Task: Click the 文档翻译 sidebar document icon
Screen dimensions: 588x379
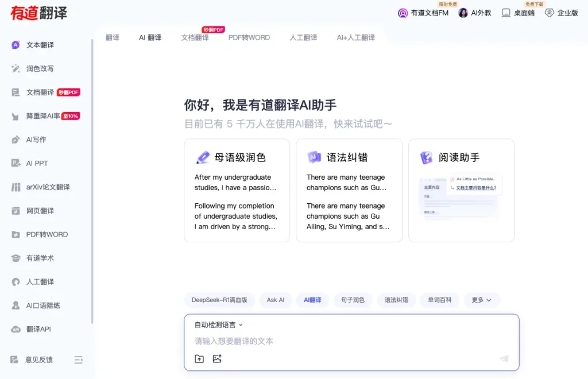Action: point(16,92)
